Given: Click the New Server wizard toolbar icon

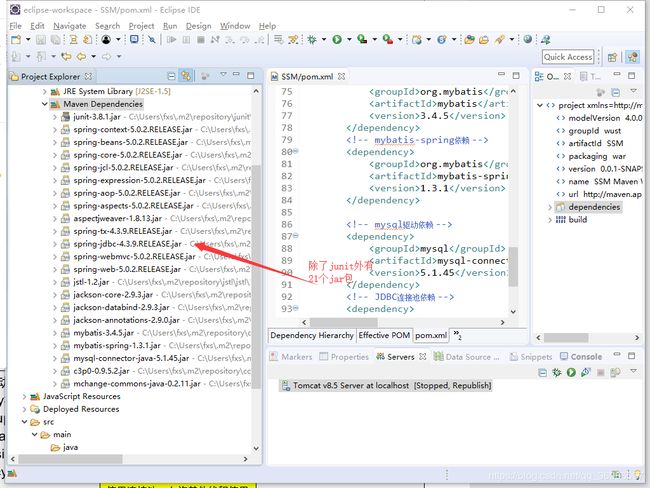Looking at the screenshot, I should pyautogui.click(x=417, y=39).
